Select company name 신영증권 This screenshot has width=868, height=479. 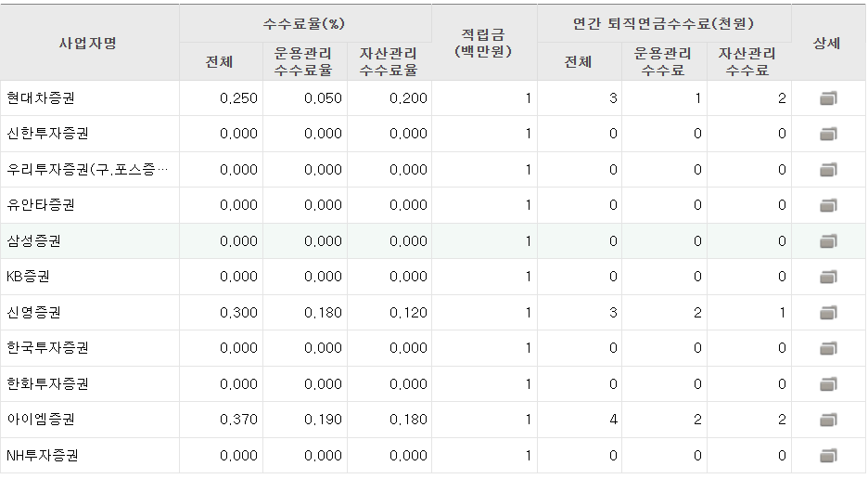click(x=33, y=312)
